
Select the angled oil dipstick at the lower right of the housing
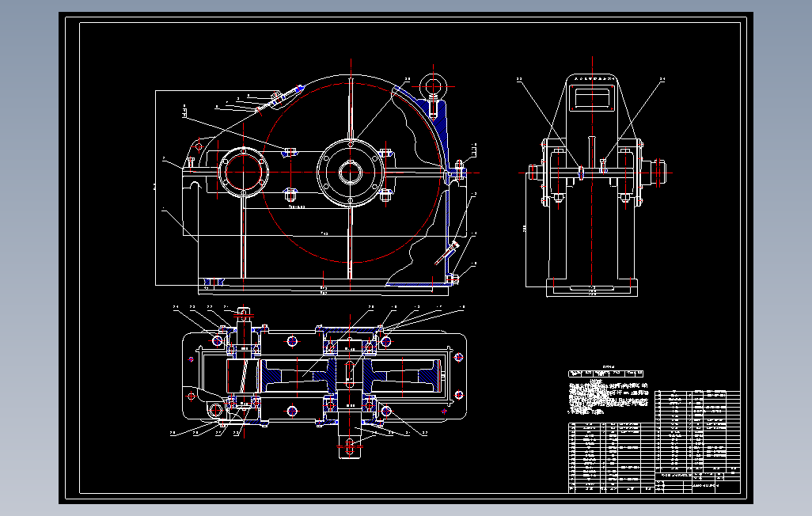[447, 252]
